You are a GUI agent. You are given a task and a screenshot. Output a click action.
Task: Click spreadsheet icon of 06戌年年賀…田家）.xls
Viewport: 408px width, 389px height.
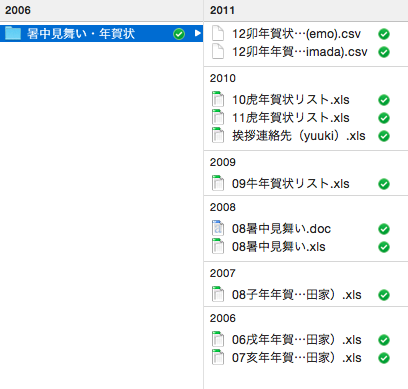click(x=218, y=339)
